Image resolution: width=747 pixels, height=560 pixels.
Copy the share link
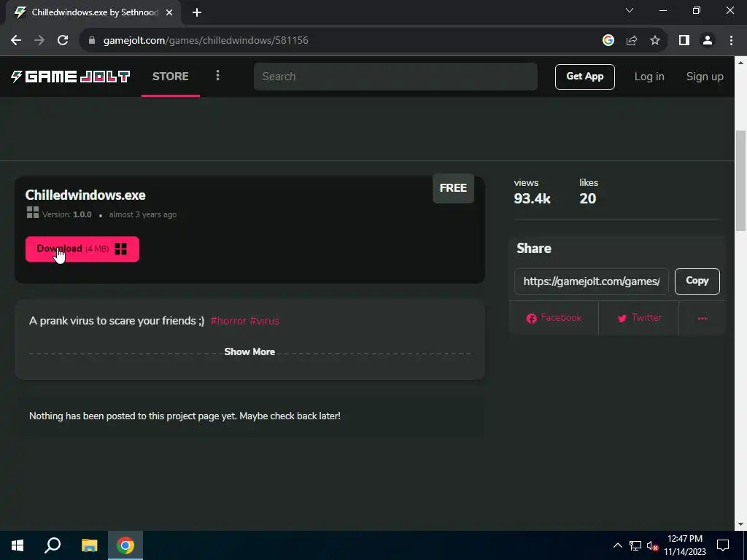tap(697, 281)
